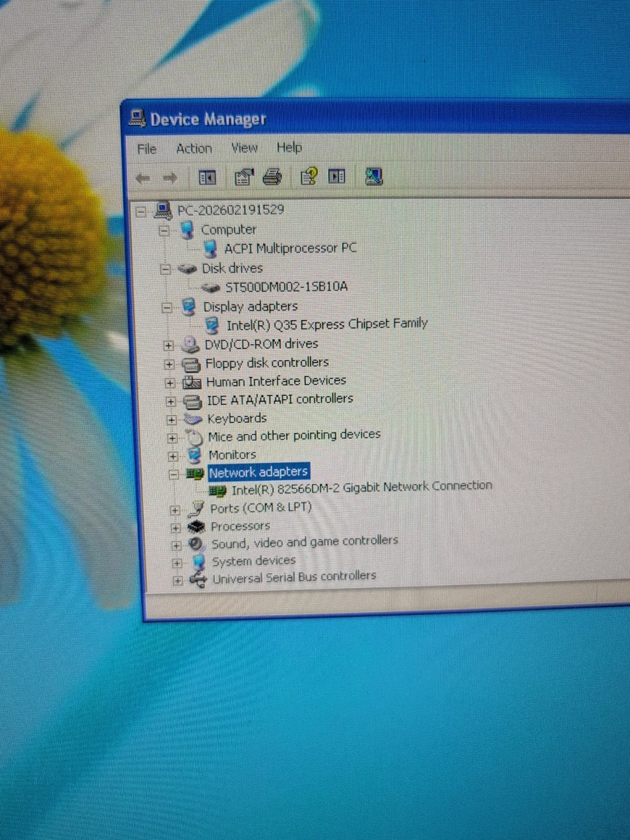The height and width of the screenshot is (840, 630).
Task: Collapse the Disk drives category
Action: click(x=166, y=269)
